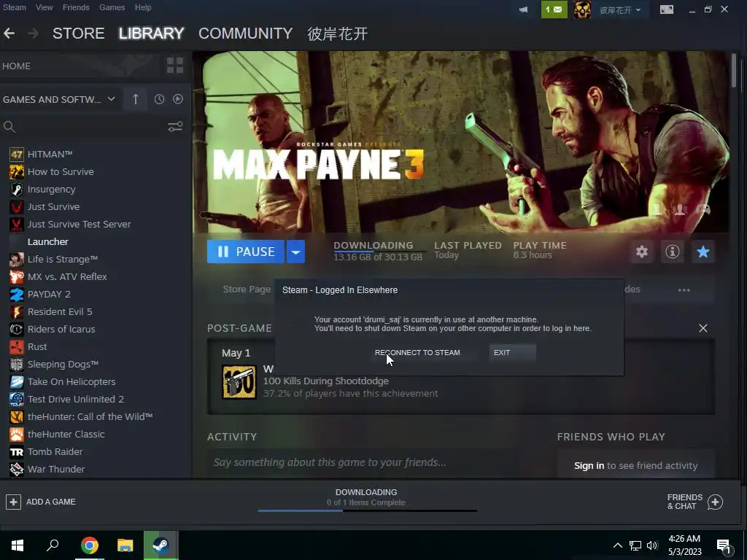Show hidden system tray icons
This screenshot has width=747, height=560.
617,545
